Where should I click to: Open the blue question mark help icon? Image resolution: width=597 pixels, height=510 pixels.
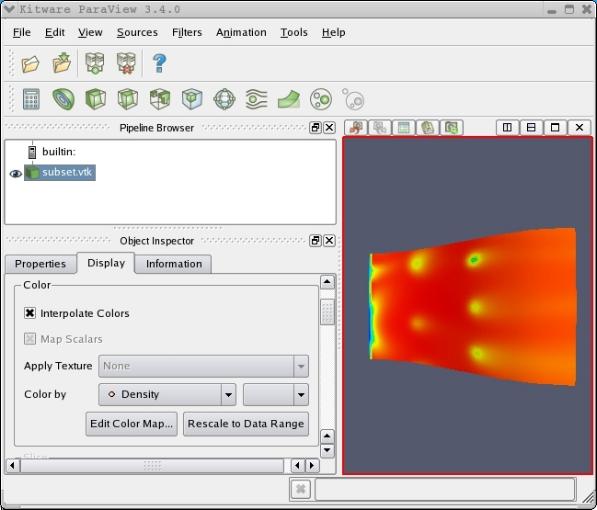[x=159, y=63]
